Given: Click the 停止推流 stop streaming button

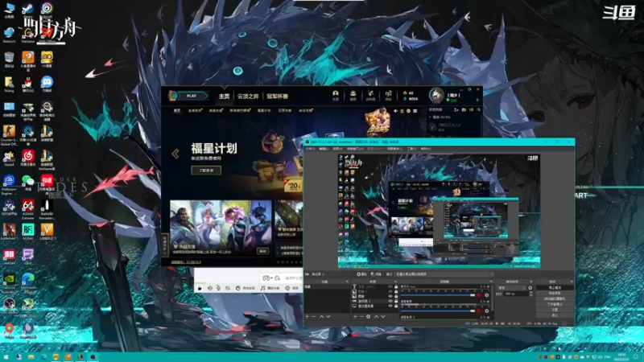Looking at the screenshot, I should (555, 287).
